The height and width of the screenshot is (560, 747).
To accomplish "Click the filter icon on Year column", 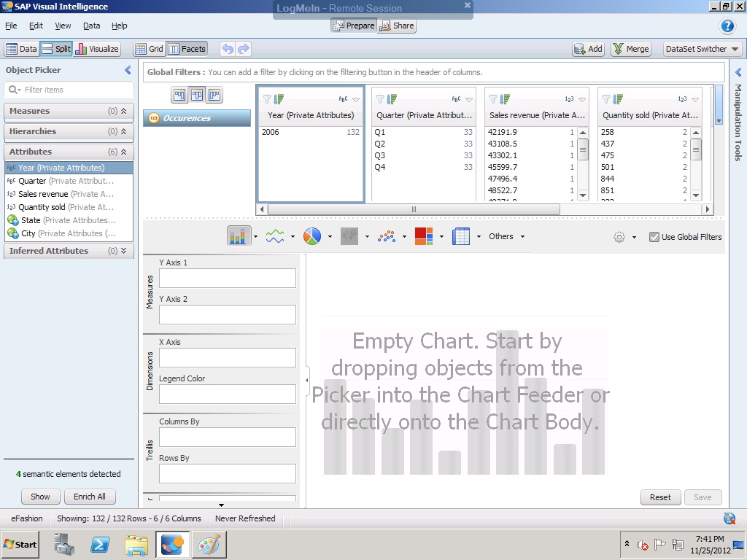I will [x=267, y=99].
